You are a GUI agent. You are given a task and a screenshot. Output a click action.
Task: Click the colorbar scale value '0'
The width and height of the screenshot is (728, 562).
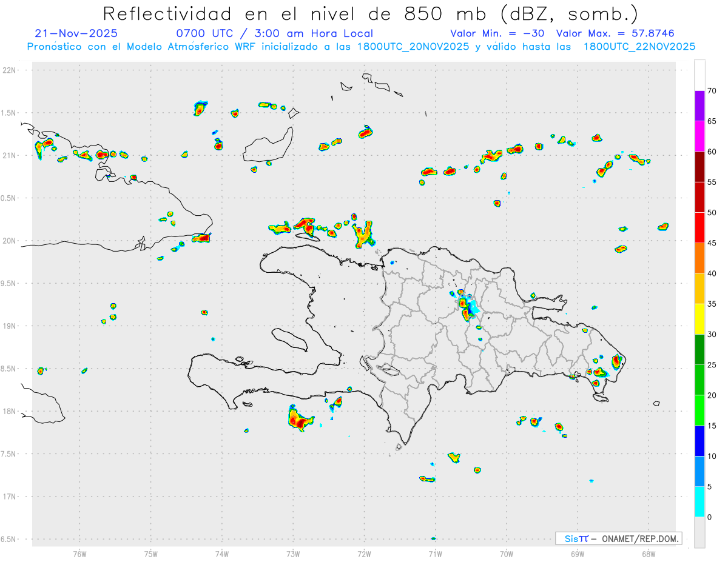710,517
